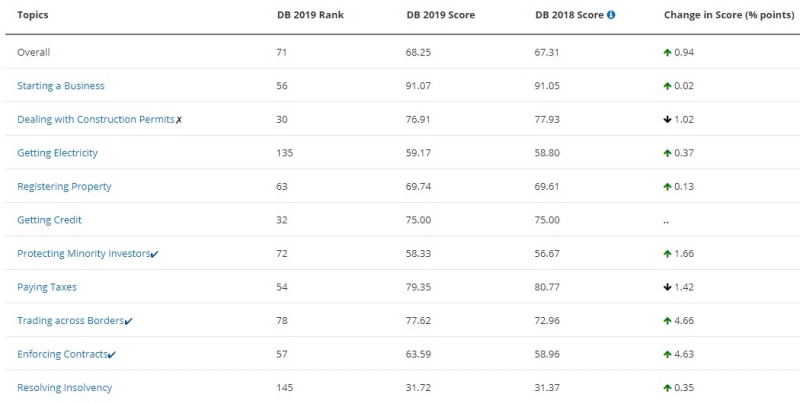Click the up arrow in Getting Electricity row
Image resolution: width=800 pixels, height=404 pixels.
click(667, 153)
